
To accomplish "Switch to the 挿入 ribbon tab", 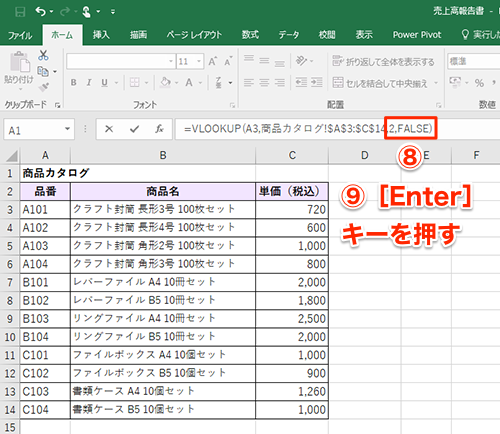I will 101,35.
